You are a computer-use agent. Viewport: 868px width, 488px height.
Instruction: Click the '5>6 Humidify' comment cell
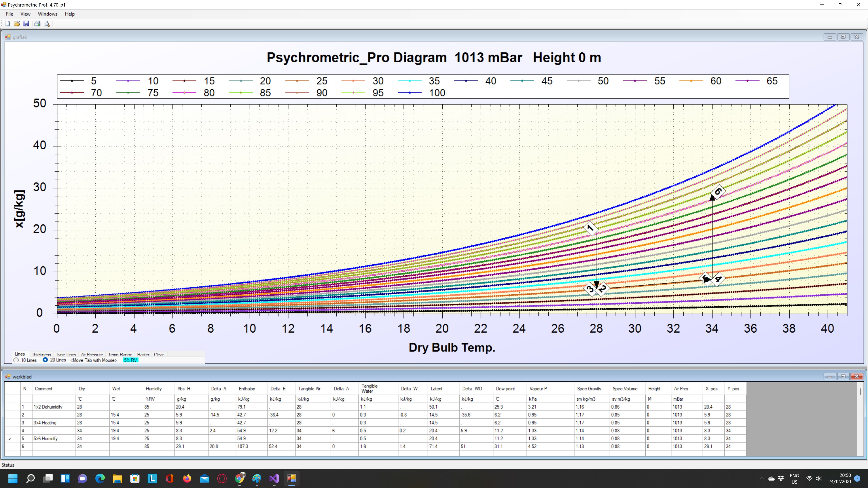(46, 439)
